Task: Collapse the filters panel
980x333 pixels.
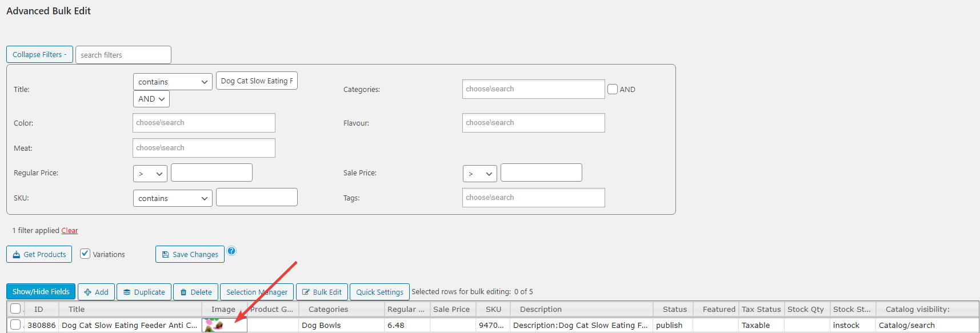Action: (39, 54)
